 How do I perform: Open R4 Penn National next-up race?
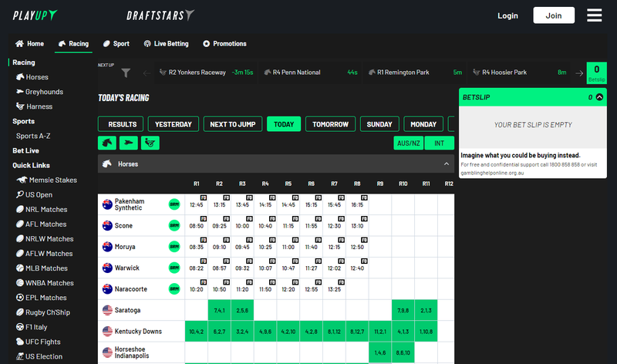pyautogui.click(x=311, y=72)
